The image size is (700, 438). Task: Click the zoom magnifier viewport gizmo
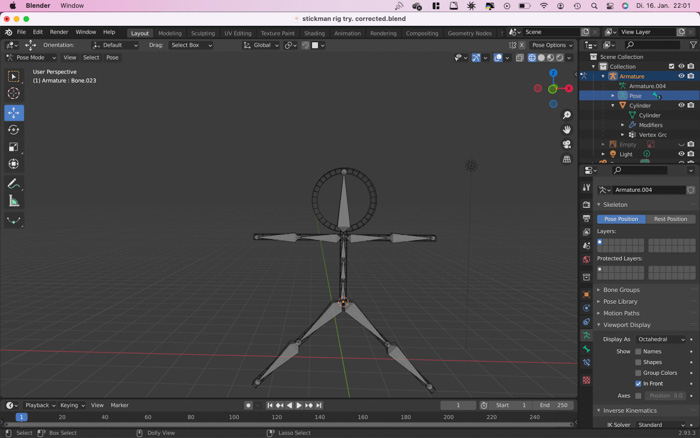pyautogui.click(x=567, y=116)
